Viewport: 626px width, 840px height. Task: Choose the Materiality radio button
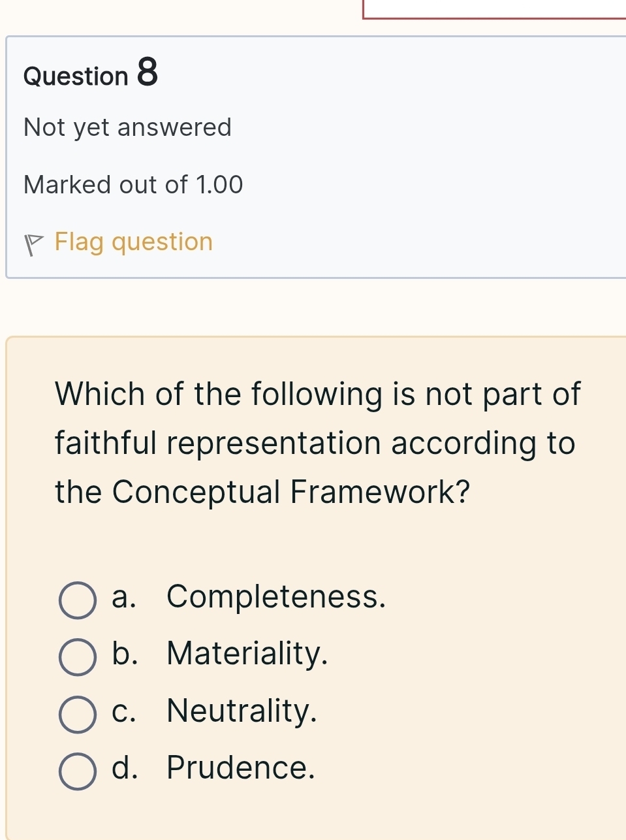coord(78,656)
